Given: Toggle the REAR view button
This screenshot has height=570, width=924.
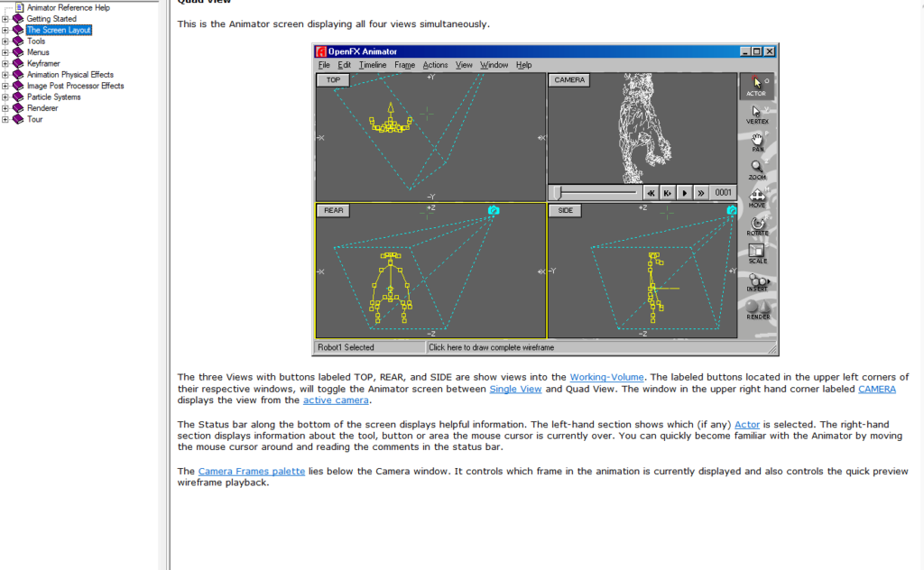Looking at the screenshot, I should (334, 210).
